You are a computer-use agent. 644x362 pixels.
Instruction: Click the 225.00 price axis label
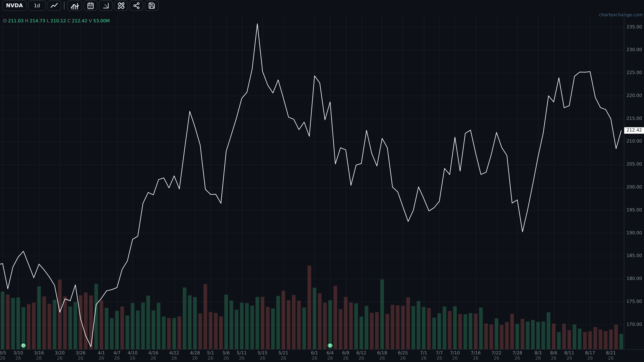pos(634,72)
